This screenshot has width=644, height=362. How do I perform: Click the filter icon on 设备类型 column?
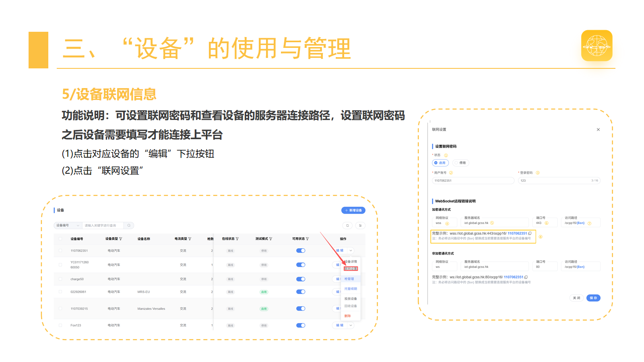click(120, 239)
